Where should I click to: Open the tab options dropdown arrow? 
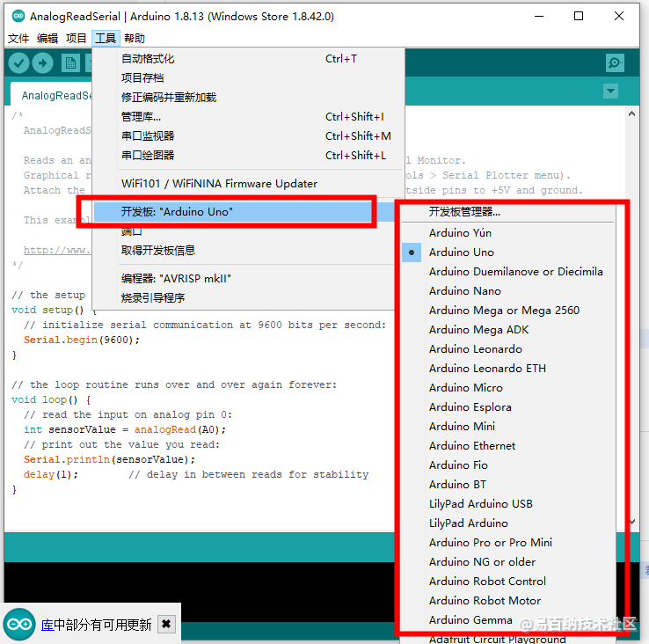(x=610, y=91)
